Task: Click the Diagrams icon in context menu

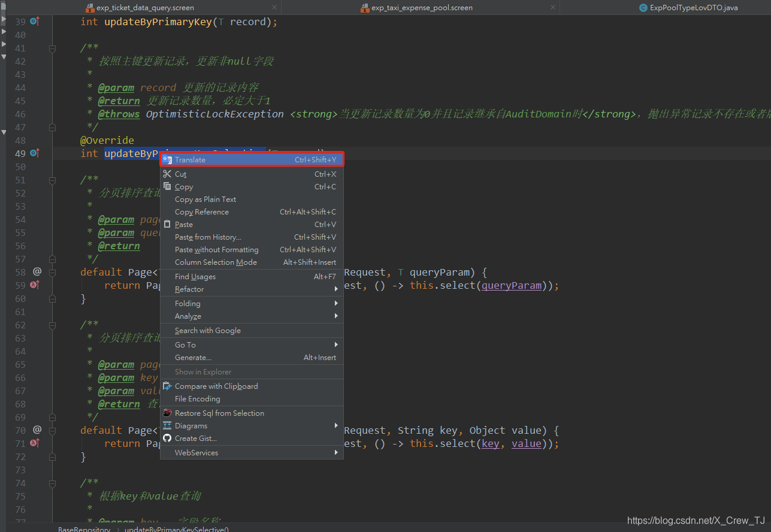Action: (168, 425)
